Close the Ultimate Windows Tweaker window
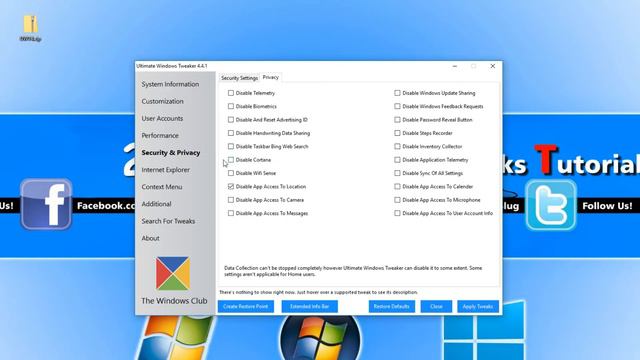Screen dimensions: 640x360 coord(493,66)
